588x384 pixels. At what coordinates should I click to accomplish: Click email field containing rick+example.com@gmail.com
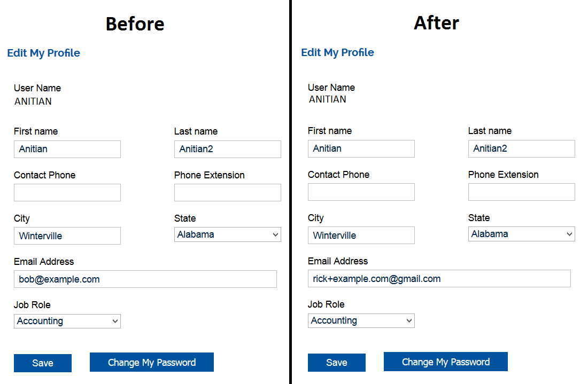click(x=439, y=279)
